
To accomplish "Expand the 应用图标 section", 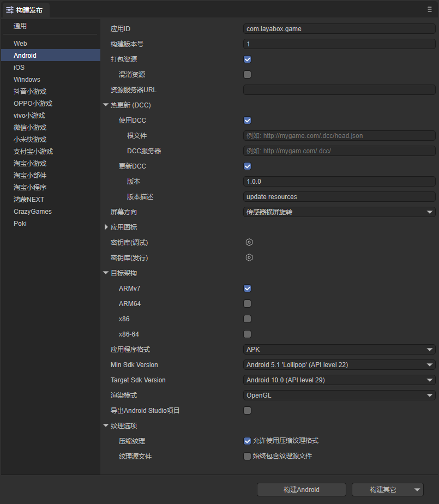I will (x=106, y=227).
